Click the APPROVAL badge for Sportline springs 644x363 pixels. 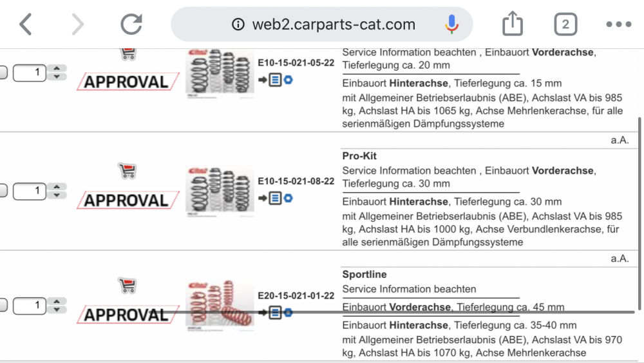pyautogui.click(x=128, y=315)
